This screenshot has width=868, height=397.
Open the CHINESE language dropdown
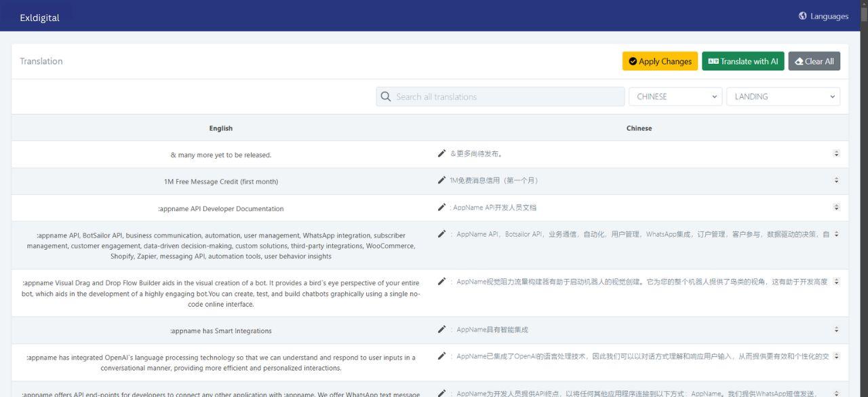[675, 96]
